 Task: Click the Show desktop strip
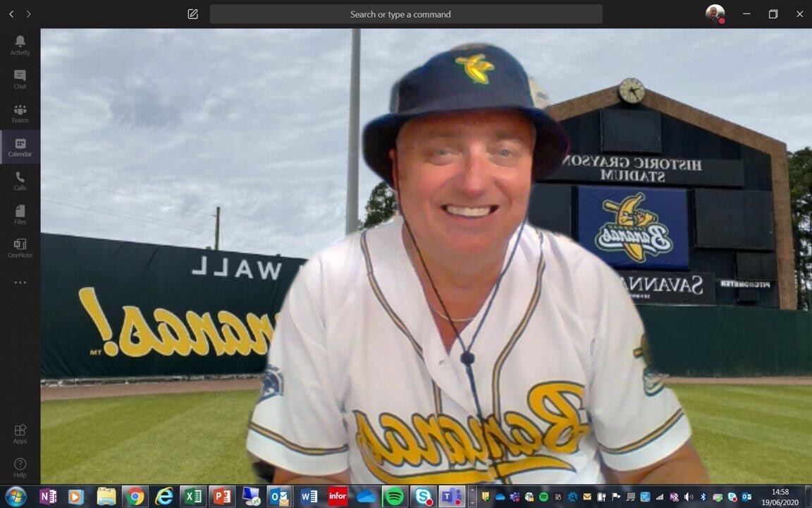pyautogui.click(x=808, y=497)
